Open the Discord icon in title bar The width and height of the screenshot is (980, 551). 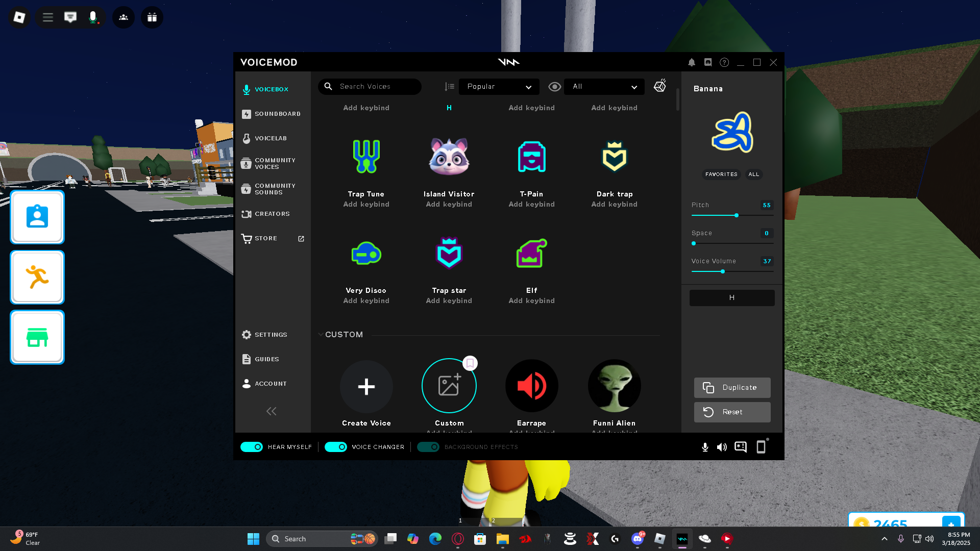708,62
